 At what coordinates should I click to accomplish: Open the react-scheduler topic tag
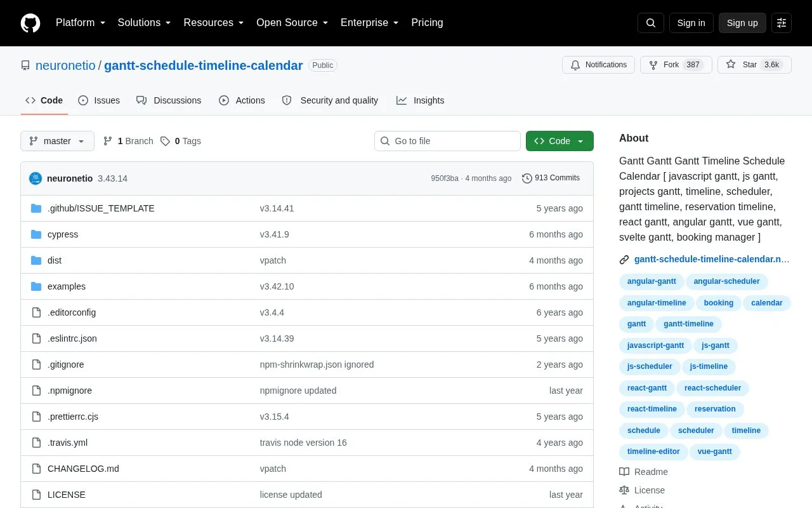click(712, 388)
